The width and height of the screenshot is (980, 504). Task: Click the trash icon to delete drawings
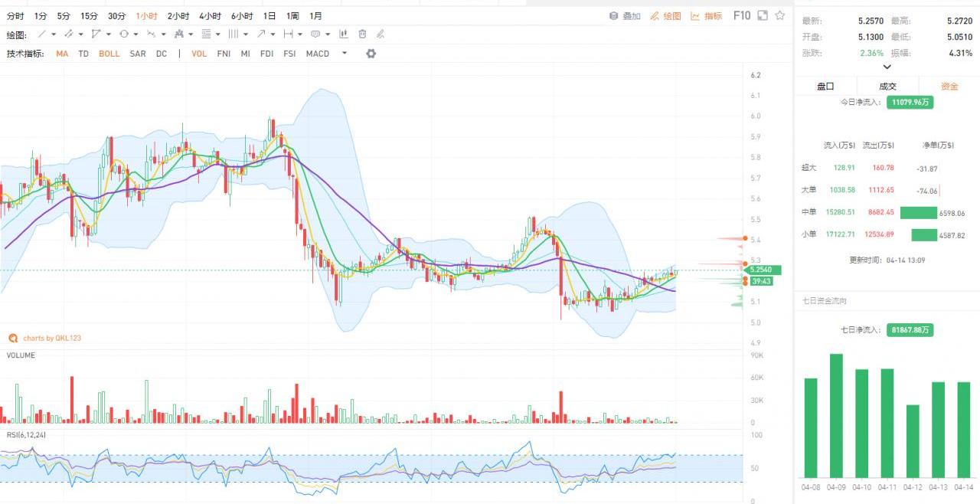pos(362,34)
